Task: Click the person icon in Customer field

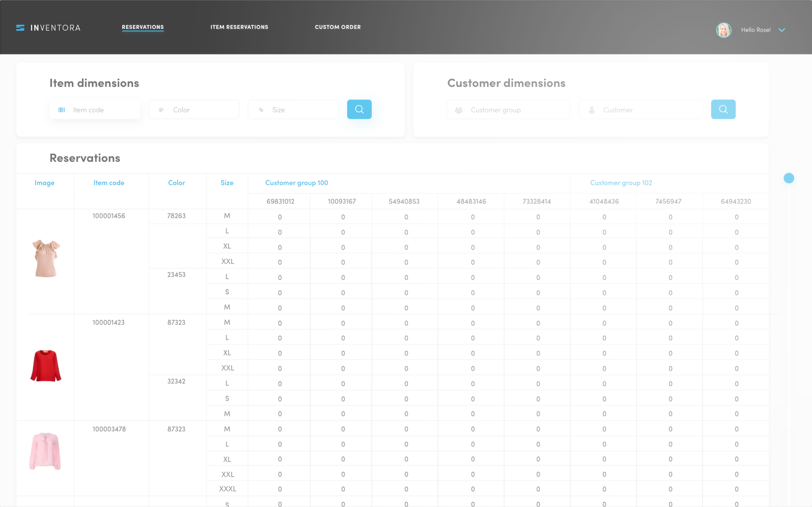Action: (592, 110)
